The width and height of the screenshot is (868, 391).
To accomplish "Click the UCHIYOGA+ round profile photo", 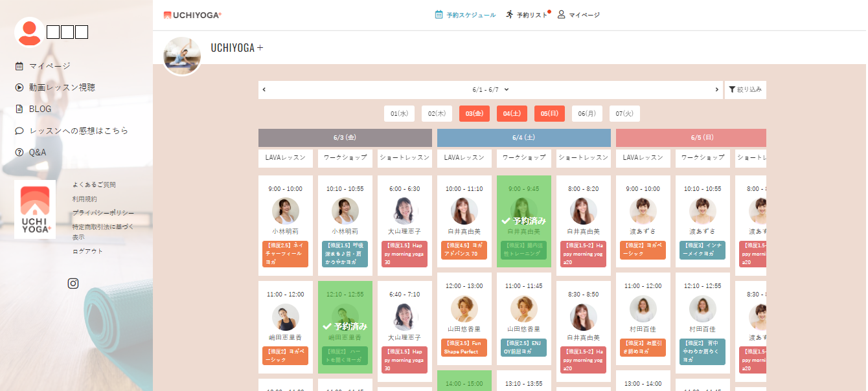I will [x=181, y=56].
